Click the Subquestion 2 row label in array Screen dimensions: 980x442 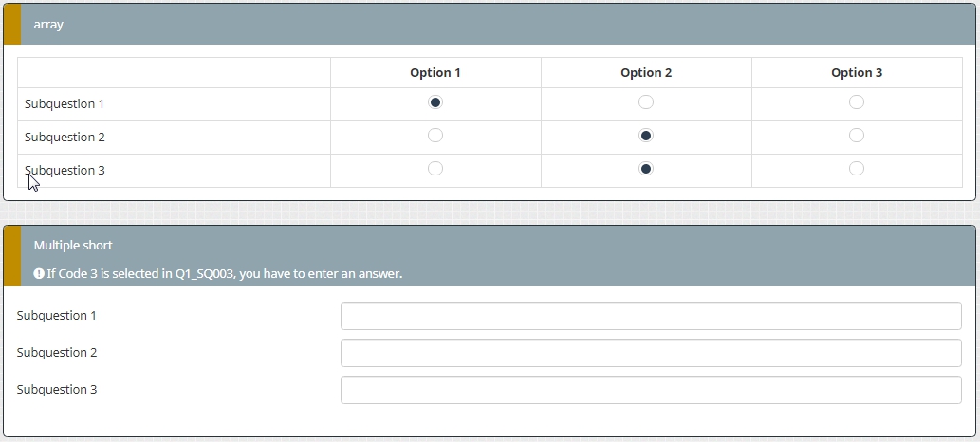[65, 138]
